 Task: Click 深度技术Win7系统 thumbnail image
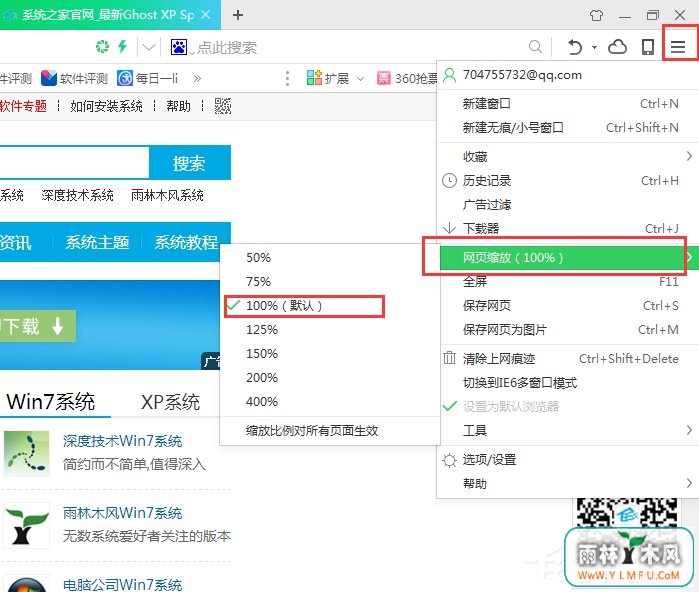26,453
